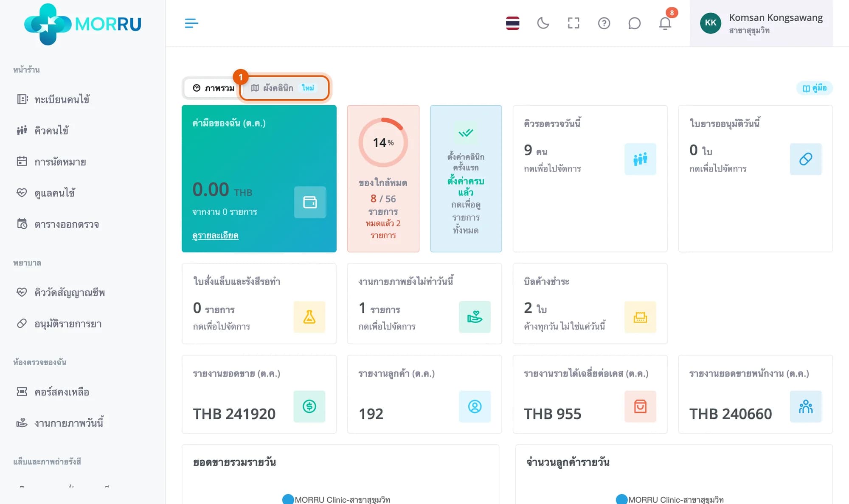Click the 14% low-stock progress ring
849x504 pixels.
tap(383, 142)
